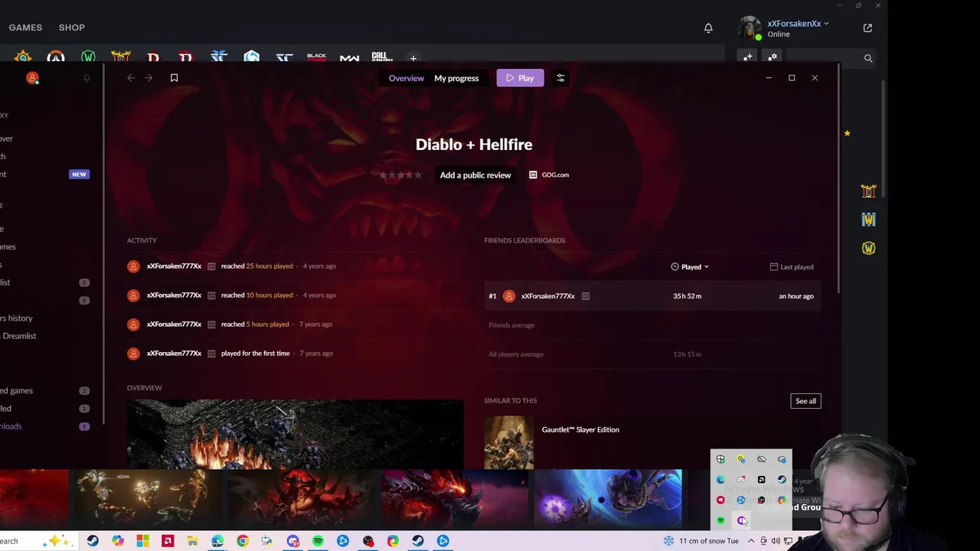Viewport: 980px width, 551px height.
Task: Add a game with the plus button
Action: click(x=413, y=58)
